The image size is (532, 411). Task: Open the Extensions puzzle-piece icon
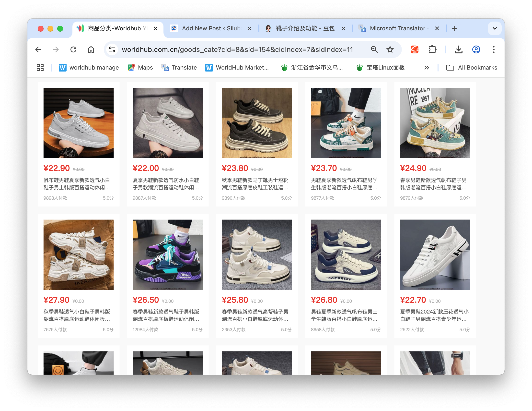(x=432, y=50)
